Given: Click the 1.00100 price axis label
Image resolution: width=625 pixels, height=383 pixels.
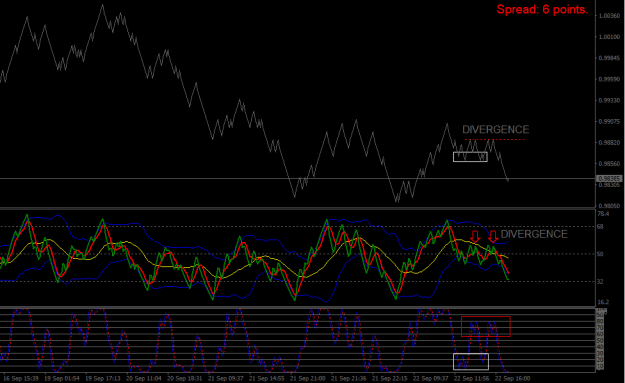Looking at the screenshot, I should (x=609, y=37).
